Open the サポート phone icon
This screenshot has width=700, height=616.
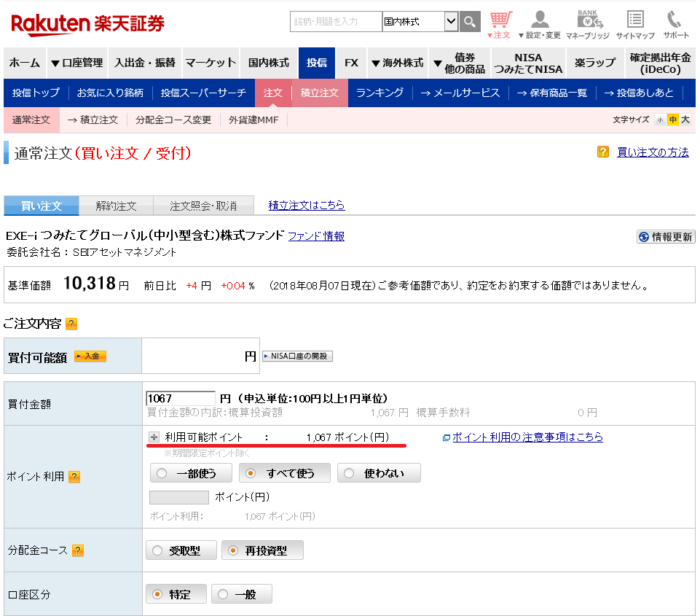[676, 25]
